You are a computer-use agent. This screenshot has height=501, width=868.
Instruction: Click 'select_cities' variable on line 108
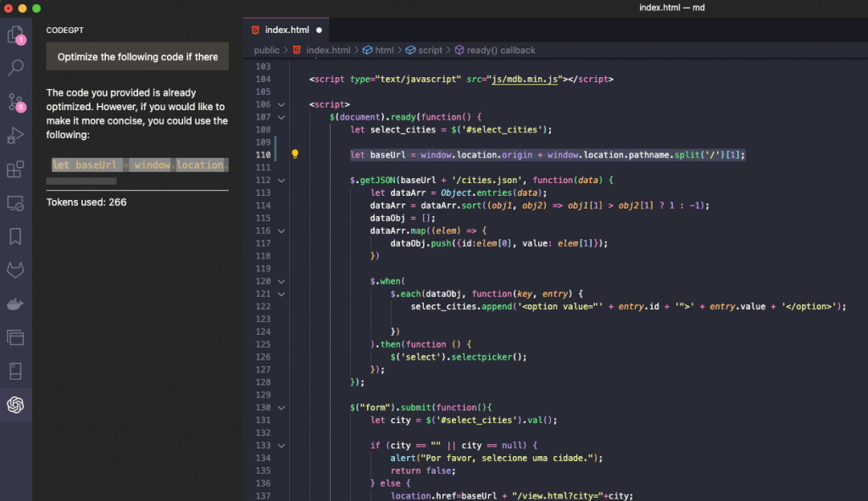click(403, 130)
